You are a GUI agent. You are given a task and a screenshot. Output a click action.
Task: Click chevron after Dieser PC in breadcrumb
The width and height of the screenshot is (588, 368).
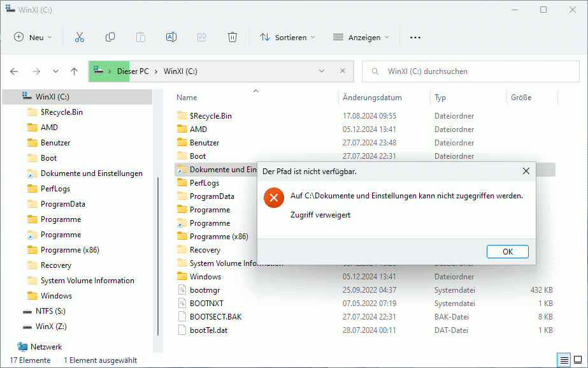(156, 71)
